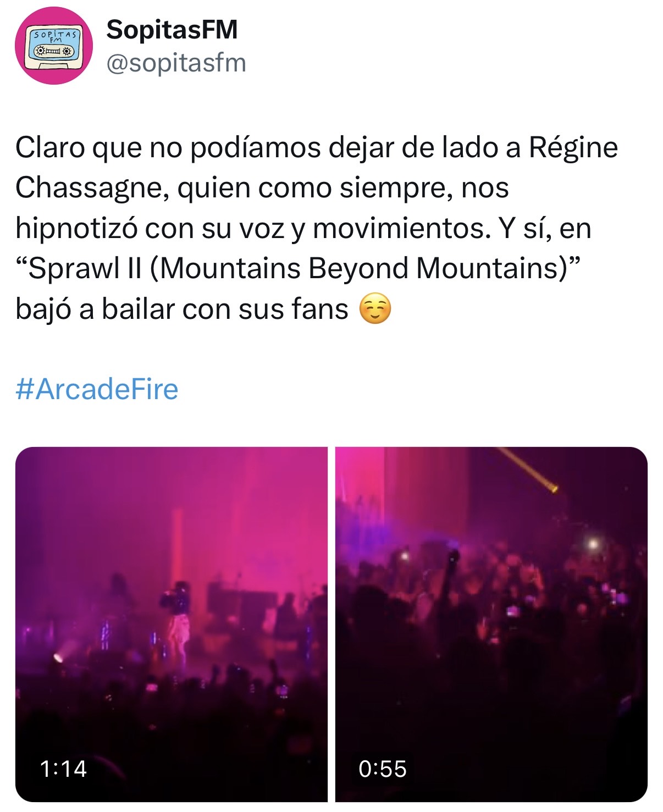663x812 pixels.
Task: Open the #ArcadeFire hashtag
Action: (97, 389)
